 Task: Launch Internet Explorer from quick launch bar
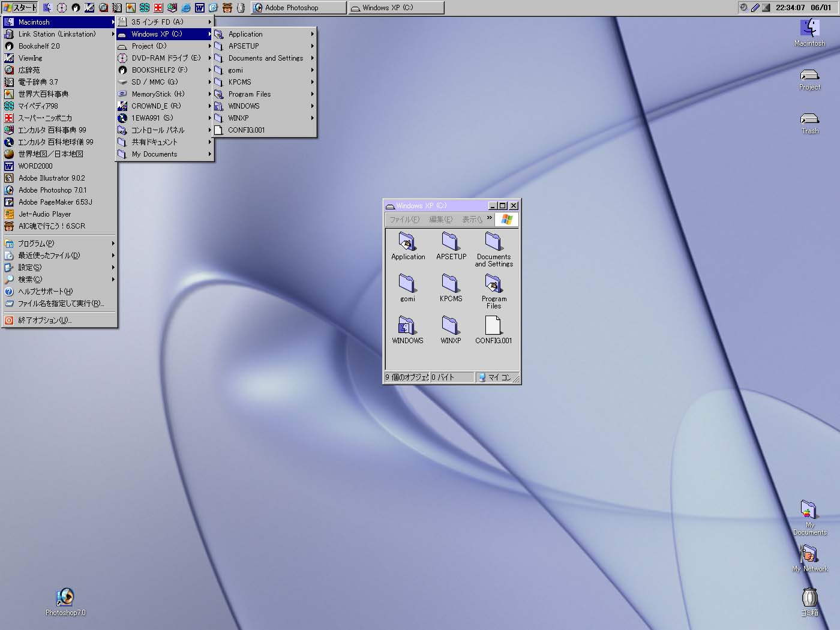186,8
